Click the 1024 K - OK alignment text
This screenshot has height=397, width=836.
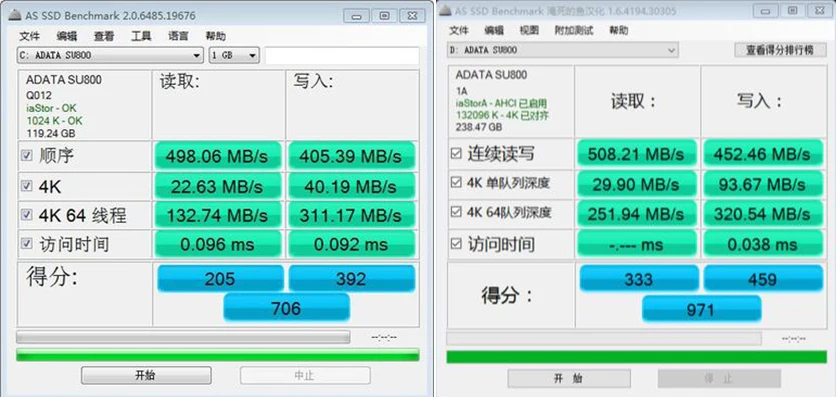pyautogui.click(x=54, y=121)
